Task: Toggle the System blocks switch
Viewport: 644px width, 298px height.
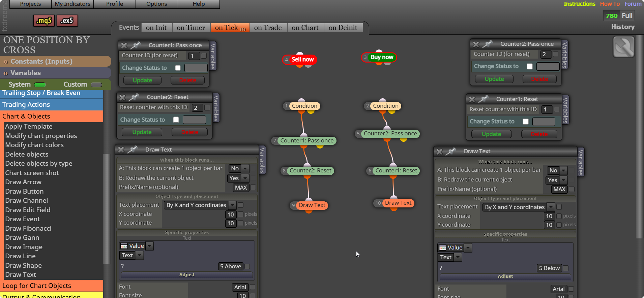Action: (x=40, y=85)
